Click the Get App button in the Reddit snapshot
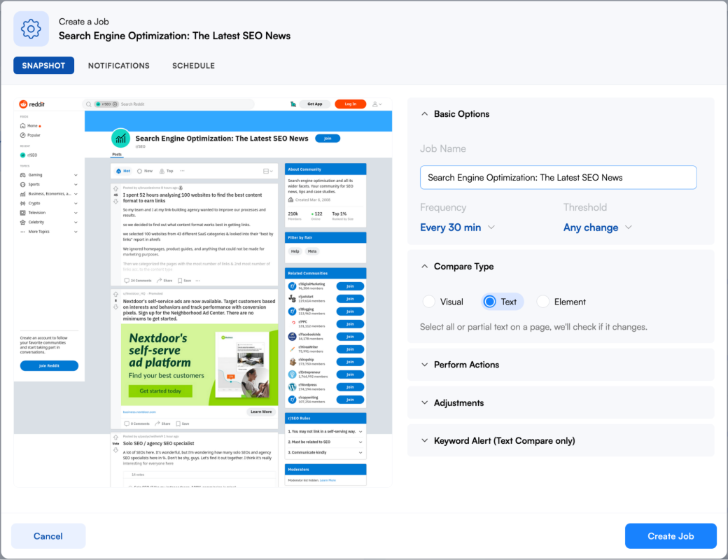 (315, 104)
